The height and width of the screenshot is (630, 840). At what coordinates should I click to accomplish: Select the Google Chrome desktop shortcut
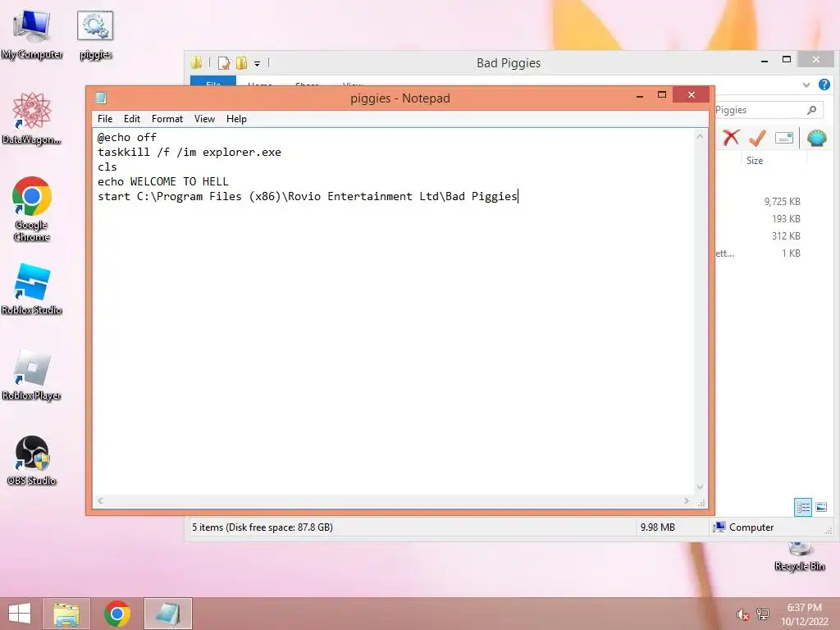coord(32,209)
